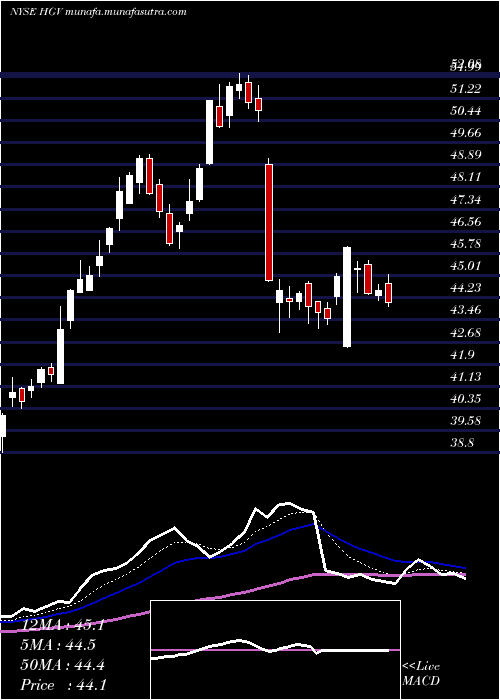Click the 48.11 price axis label
The width and height of the screenshot is (500, 700).
coord(466,177)
